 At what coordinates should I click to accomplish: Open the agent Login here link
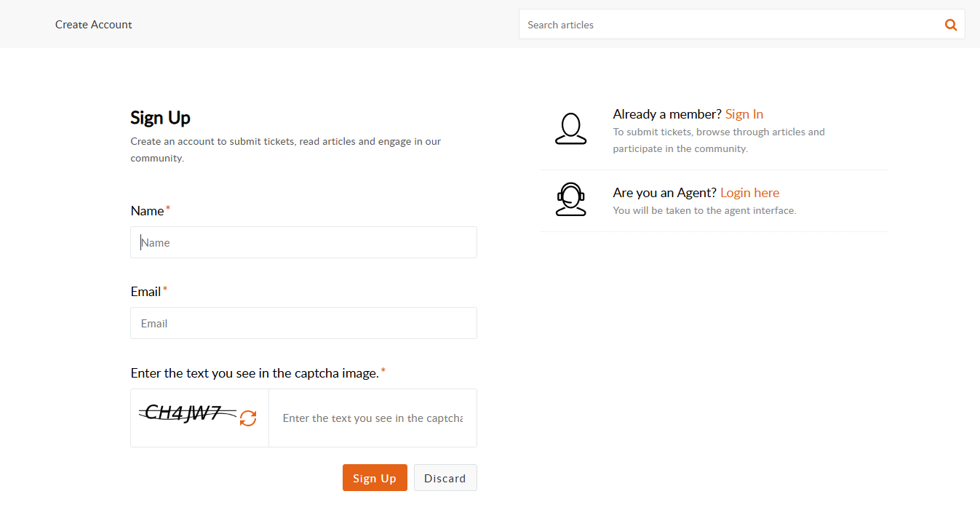749,193
